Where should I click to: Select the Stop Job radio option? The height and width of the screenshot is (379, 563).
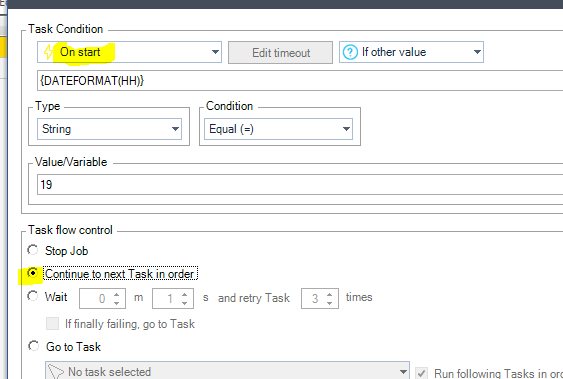33,250
